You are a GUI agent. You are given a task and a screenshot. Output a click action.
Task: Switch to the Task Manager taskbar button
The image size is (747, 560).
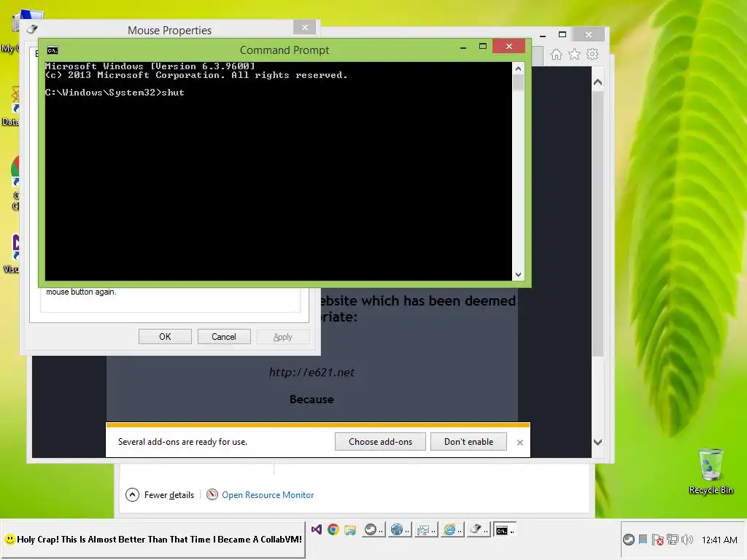point(426,530)
